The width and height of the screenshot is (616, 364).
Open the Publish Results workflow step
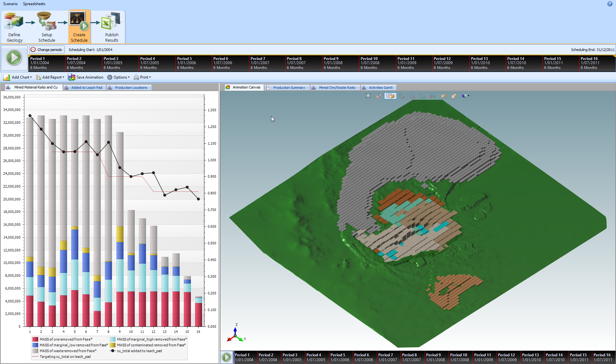coord(111,27)
